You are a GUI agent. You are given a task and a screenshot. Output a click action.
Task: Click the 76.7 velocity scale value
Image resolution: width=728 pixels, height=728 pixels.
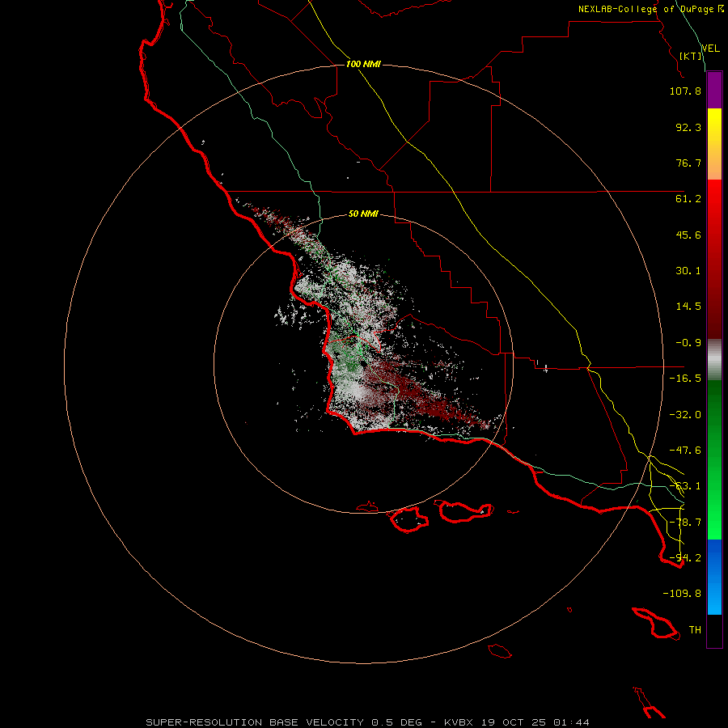click(688, 163)
